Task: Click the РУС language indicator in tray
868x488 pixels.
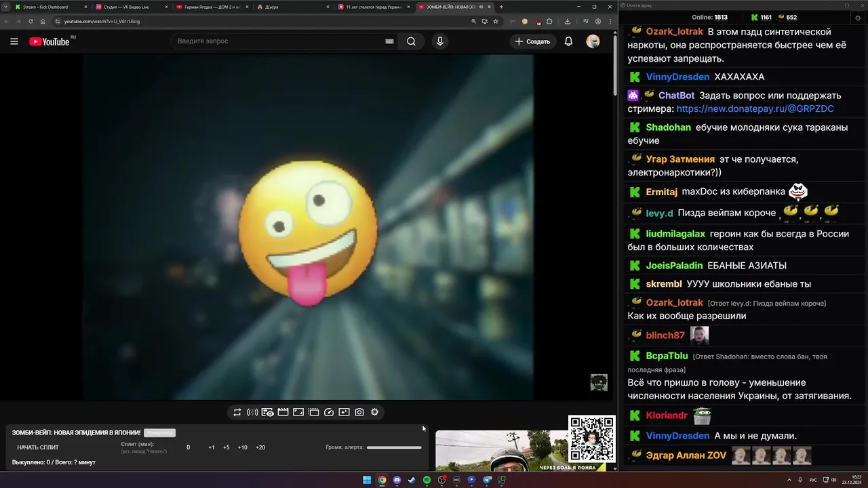Action: 813,480
